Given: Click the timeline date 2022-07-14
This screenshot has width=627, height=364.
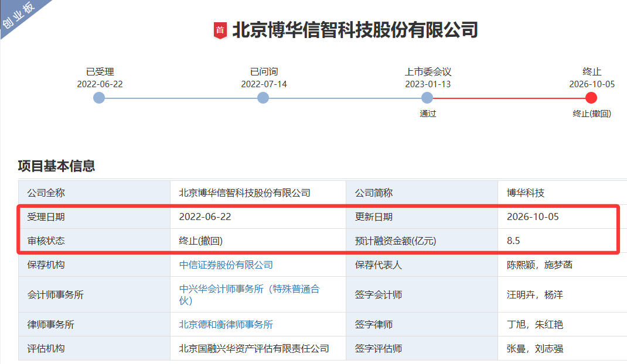Looking at the screenshot, I should coord(264,84).
